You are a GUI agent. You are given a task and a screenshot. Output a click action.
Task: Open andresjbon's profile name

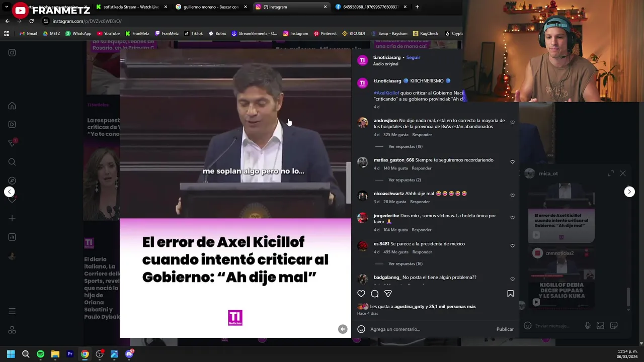[385, 120]
